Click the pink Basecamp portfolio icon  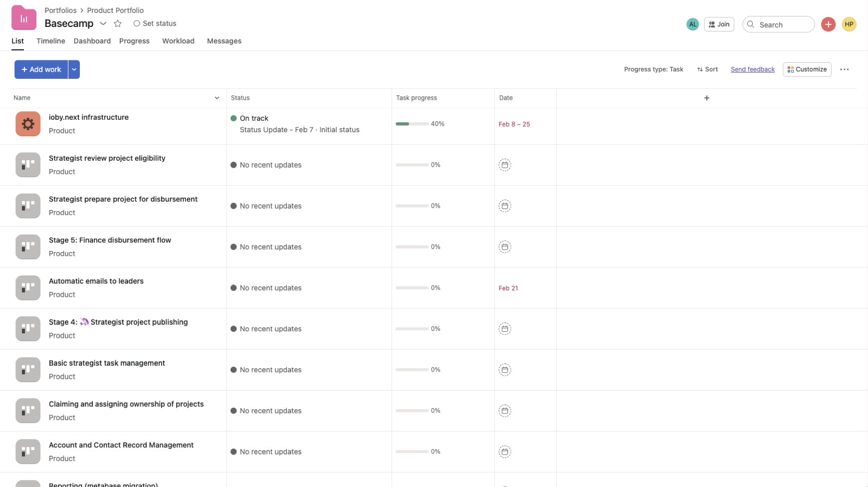(24, 18)
